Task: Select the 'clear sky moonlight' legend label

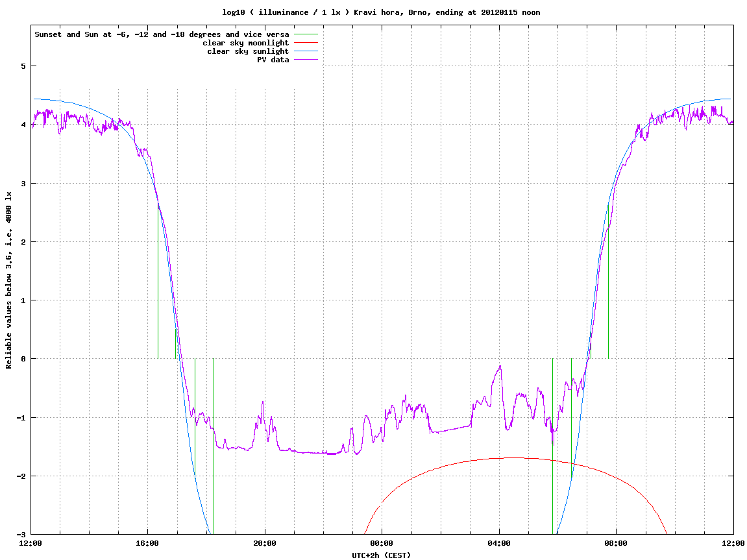Action: tap(246, 43)
